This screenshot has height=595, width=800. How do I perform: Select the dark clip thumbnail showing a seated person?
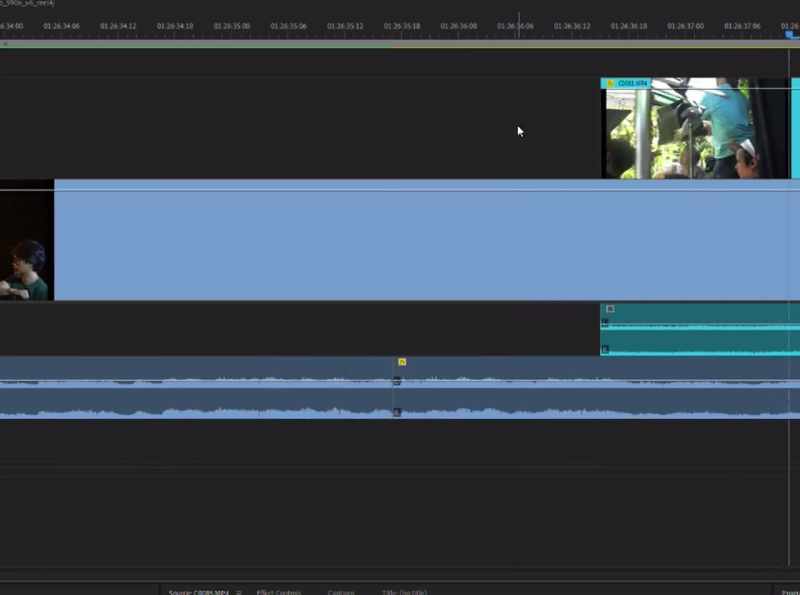[27, 240]
